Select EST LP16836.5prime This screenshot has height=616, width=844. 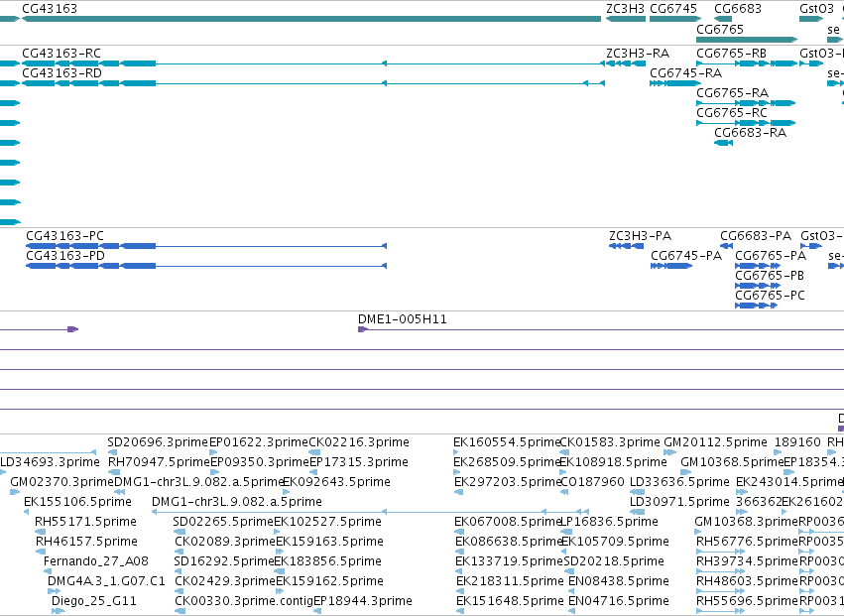tap(609, 522)
